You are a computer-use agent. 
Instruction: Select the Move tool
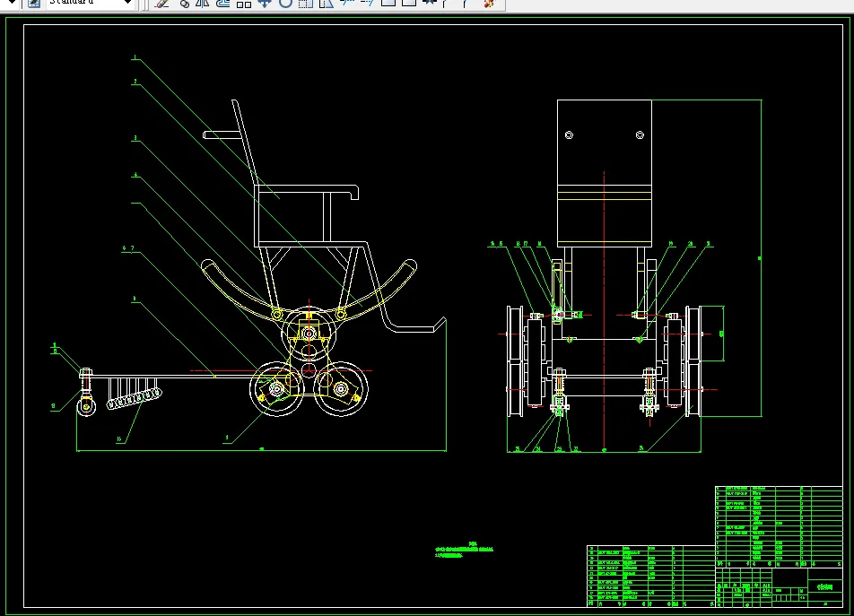pos(264,4)
